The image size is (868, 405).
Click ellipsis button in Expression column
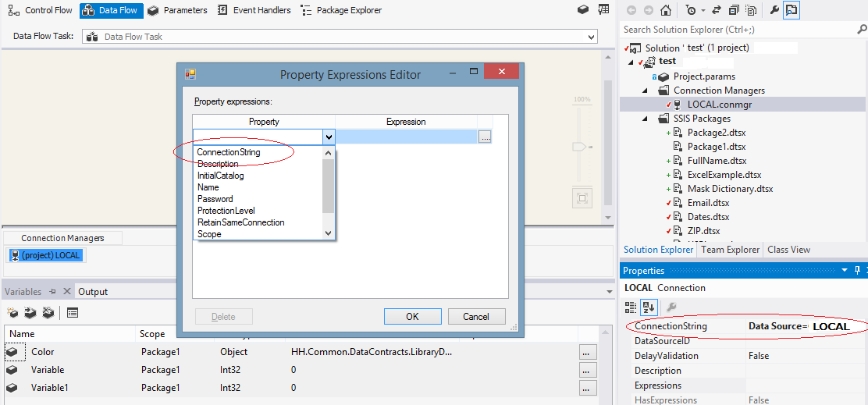[x=485, y=137]
